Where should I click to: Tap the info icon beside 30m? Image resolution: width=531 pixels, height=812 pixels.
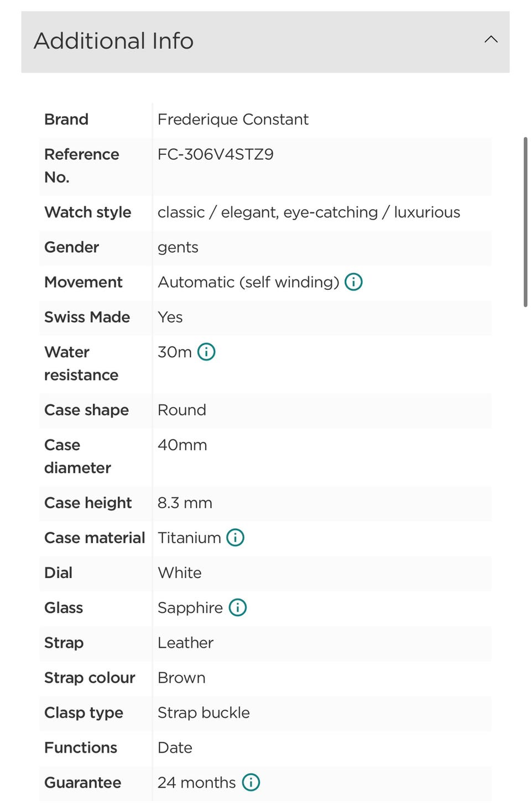[206, 352]
